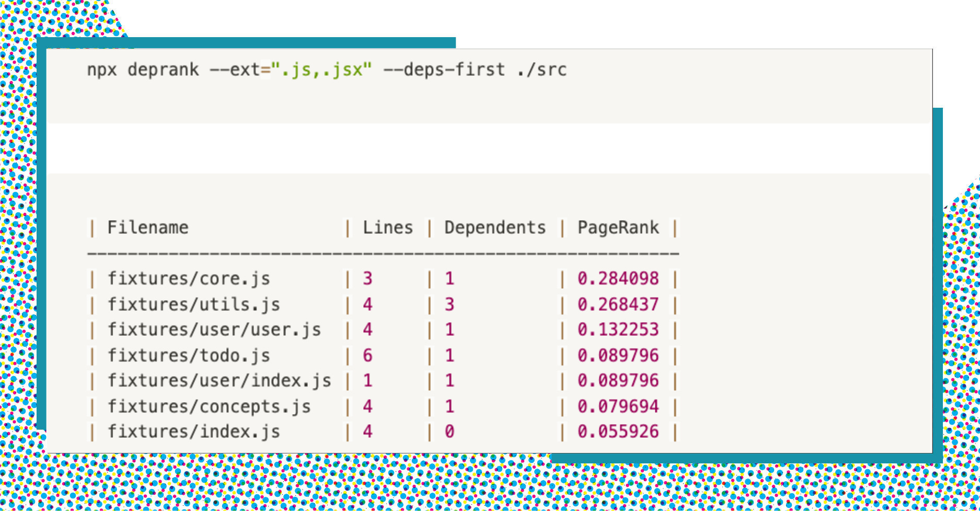Screen dimensions: 980x511
Task: Select the fixtures/index.js filename
Action: (x=194, y=432)
